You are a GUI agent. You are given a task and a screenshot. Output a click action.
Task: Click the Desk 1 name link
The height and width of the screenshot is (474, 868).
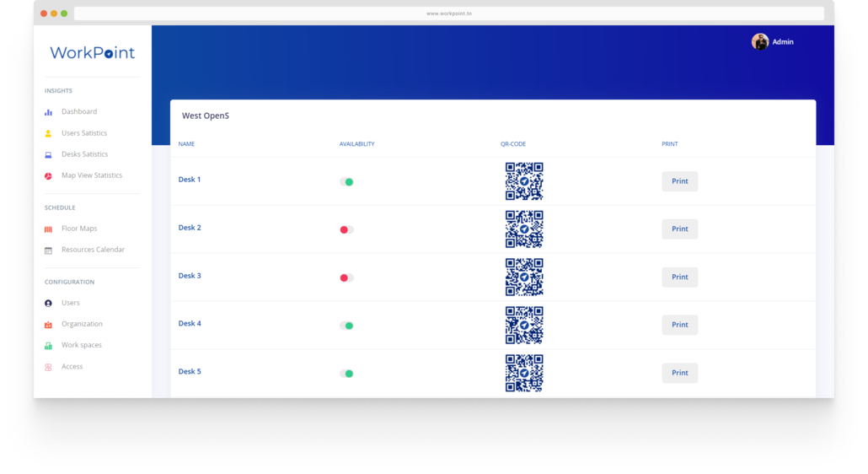tap(190, 180)
